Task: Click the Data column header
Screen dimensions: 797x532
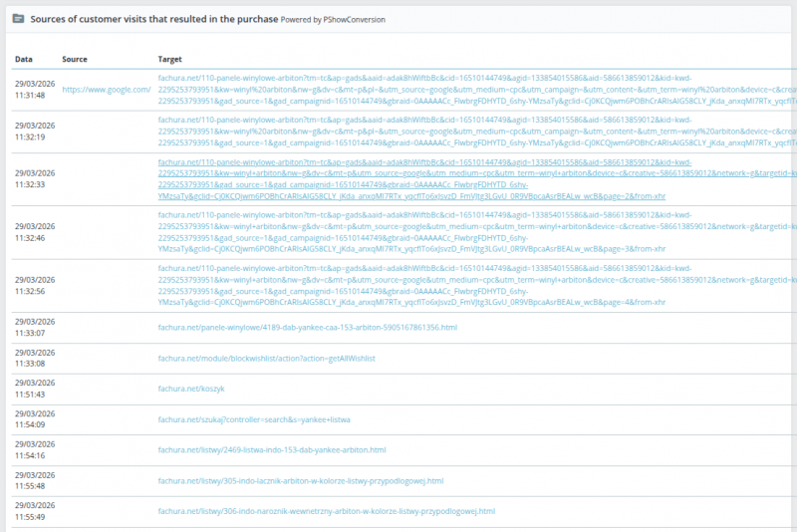Action: tap(24, 59)
